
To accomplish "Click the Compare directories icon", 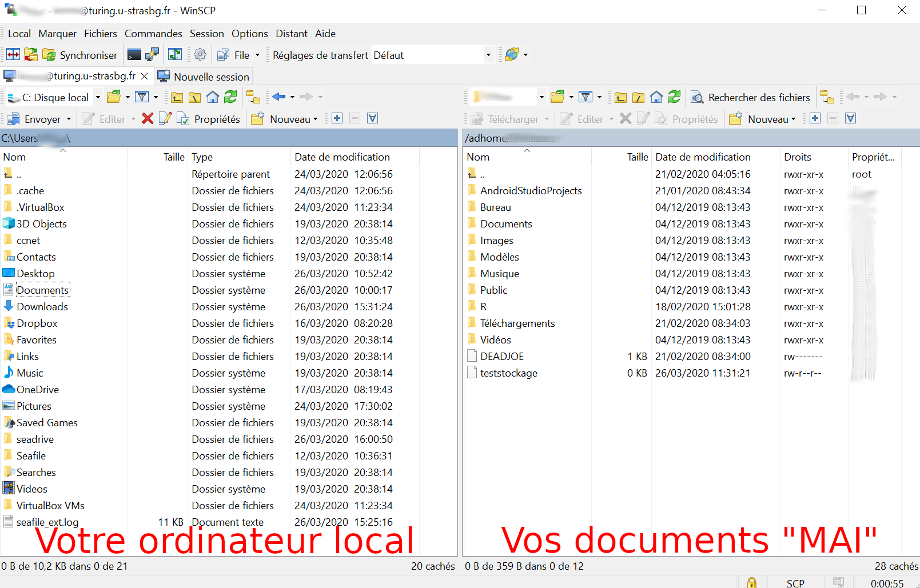I will click(x=13, y=55).
